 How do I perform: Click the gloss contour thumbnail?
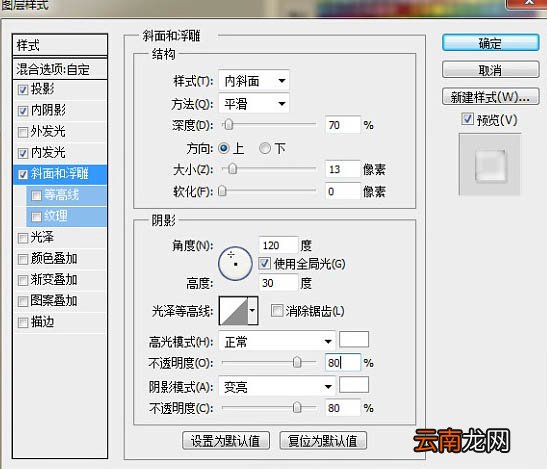pyautogui.click(x=233, y=310)
